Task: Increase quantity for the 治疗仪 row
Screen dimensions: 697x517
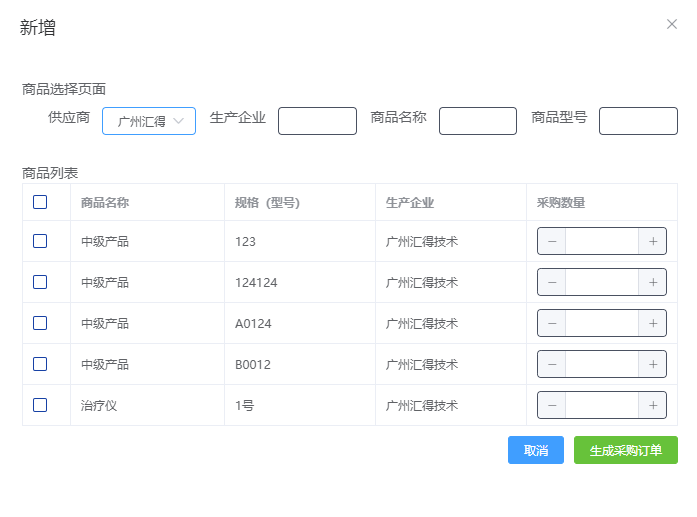Action: 652,405
